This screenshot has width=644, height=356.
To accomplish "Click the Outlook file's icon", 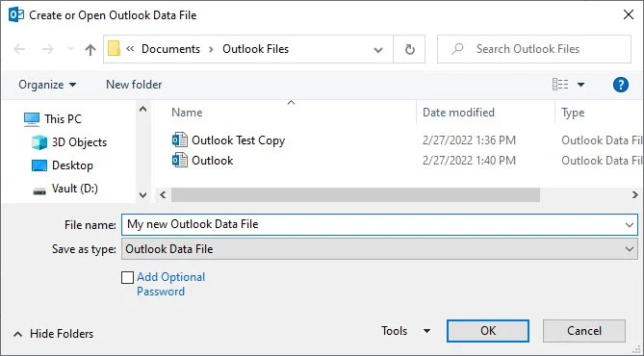I will point(180,160).
